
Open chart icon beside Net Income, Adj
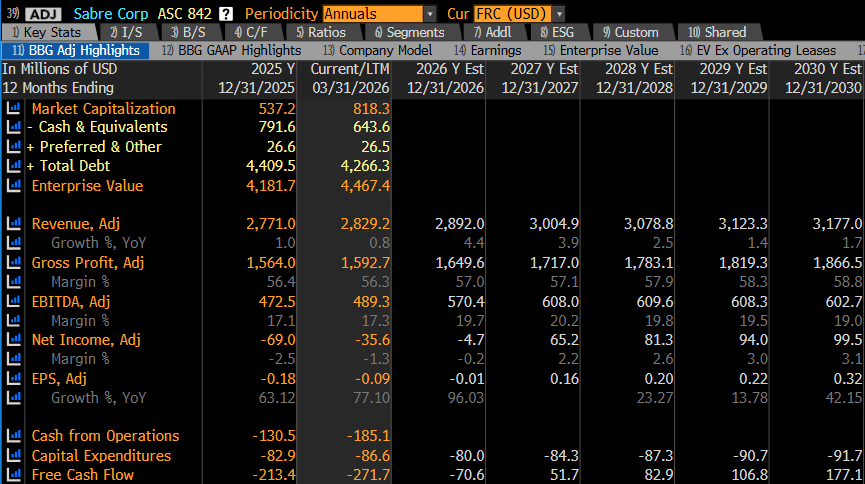(x=13, y=339)
